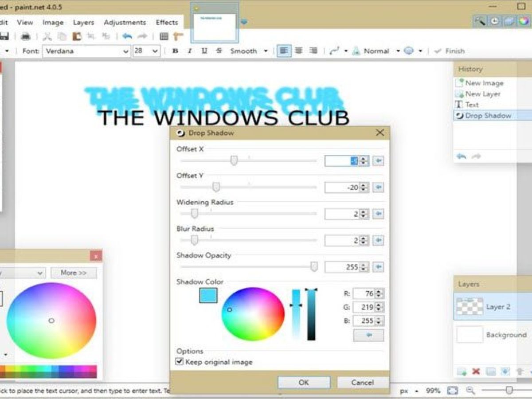532x399 pixels.
Task: Select New Image in History
Action: pos(484,83)
